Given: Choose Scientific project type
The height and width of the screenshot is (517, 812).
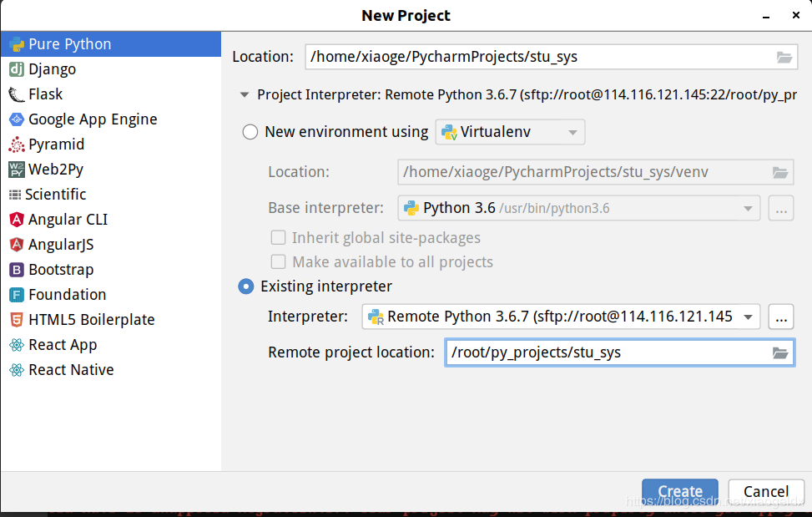Looking at the screenshot, I should 111,195.
